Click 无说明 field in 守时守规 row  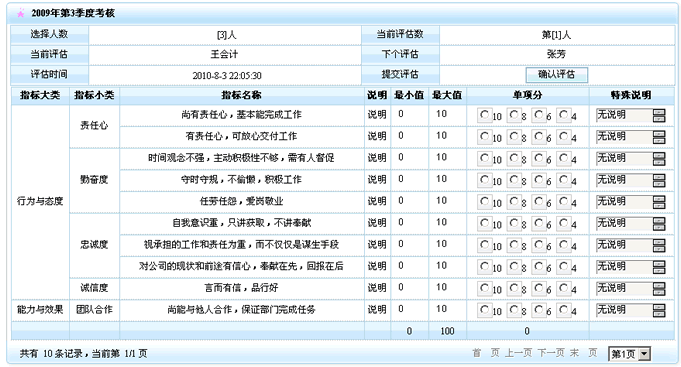(x=624, y=180)
